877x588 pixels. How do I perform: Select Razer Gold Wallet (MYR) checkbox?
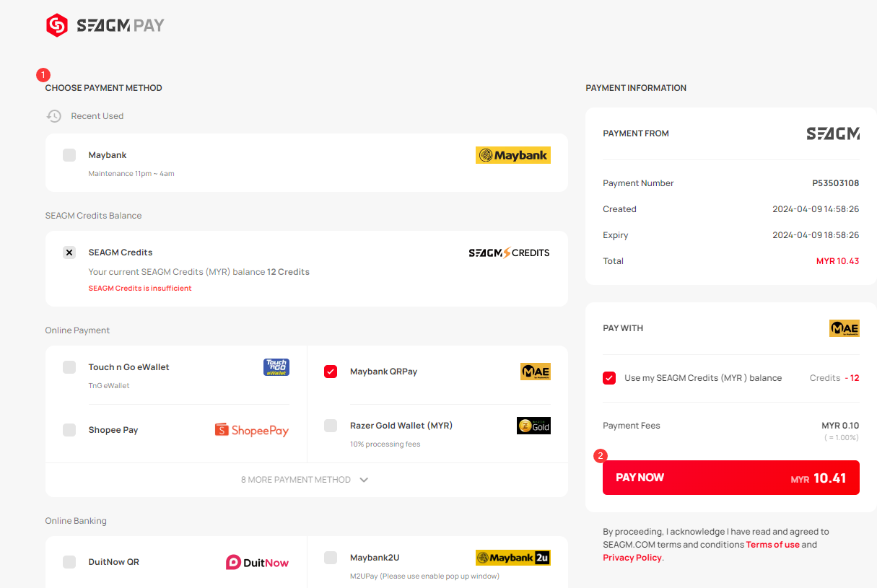[x=331, y=426]
